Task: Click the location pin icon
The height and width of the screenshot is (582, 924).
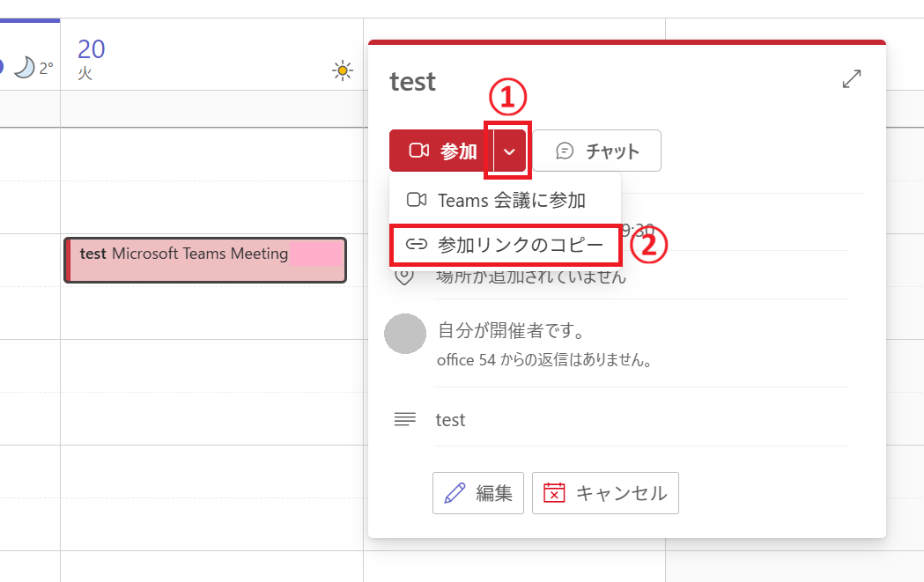Action: click(x=404, y=276)
